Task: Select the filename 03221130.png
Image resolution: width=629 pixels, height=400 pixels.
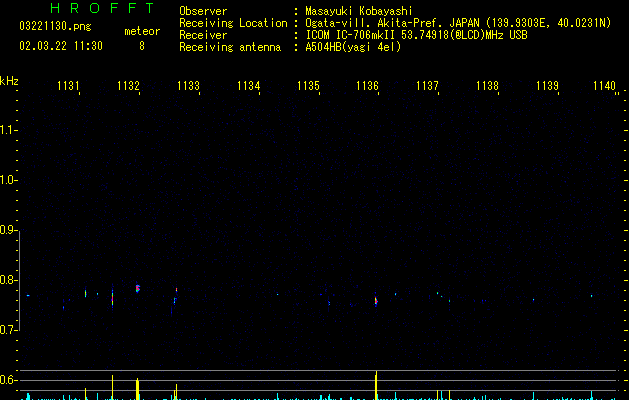Action: tap(55, 27)
